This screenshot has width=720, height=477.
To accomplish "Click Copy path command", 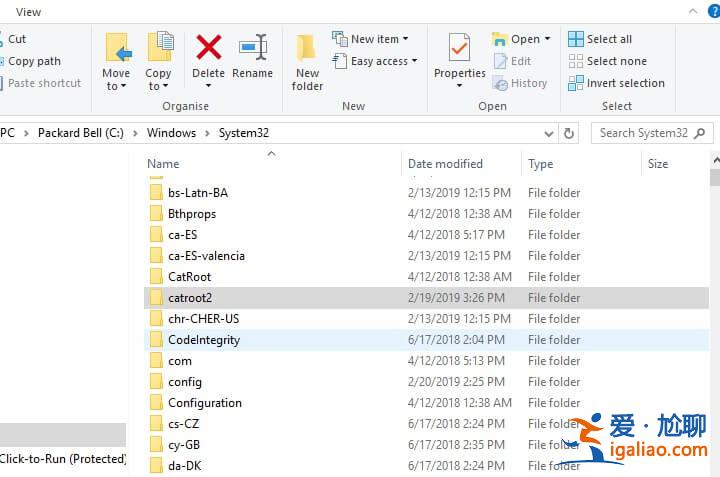I will 31,61.
